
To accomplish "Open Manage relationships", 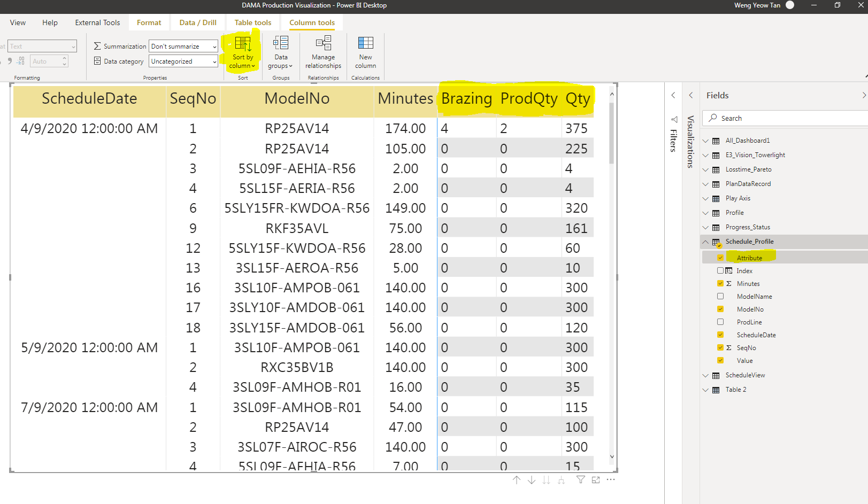I will click(x=323, y=53).
